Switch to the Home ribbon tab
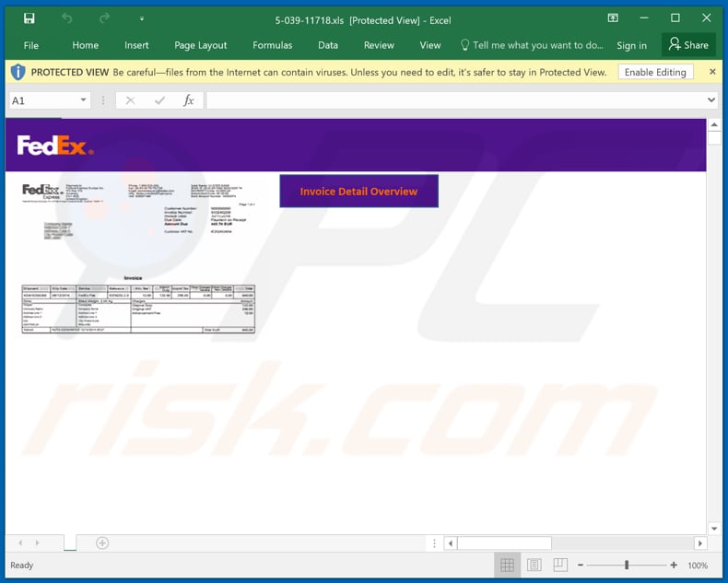Viewport: 728px width, 583px height. pos(86,45)
